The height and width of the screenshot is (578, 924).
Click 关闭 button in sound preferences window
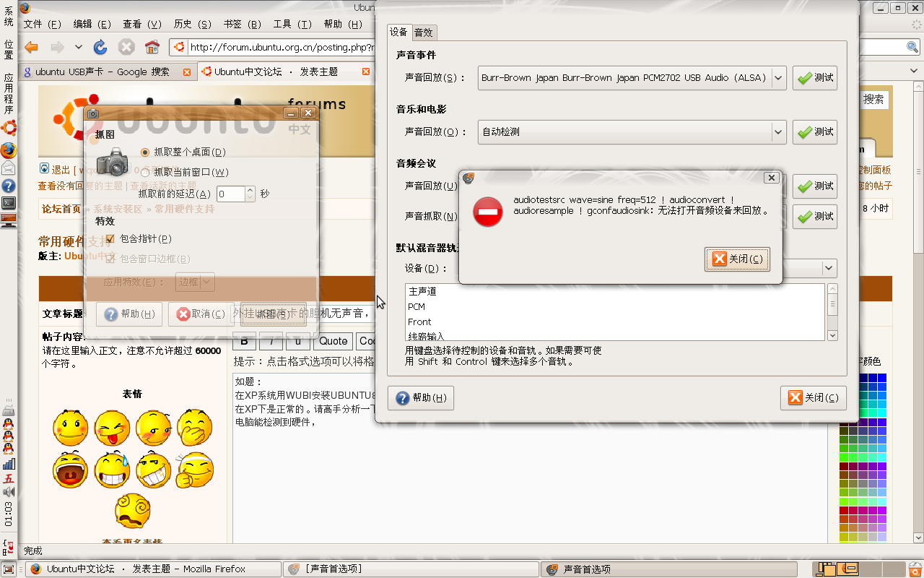[x=814, y=397]
